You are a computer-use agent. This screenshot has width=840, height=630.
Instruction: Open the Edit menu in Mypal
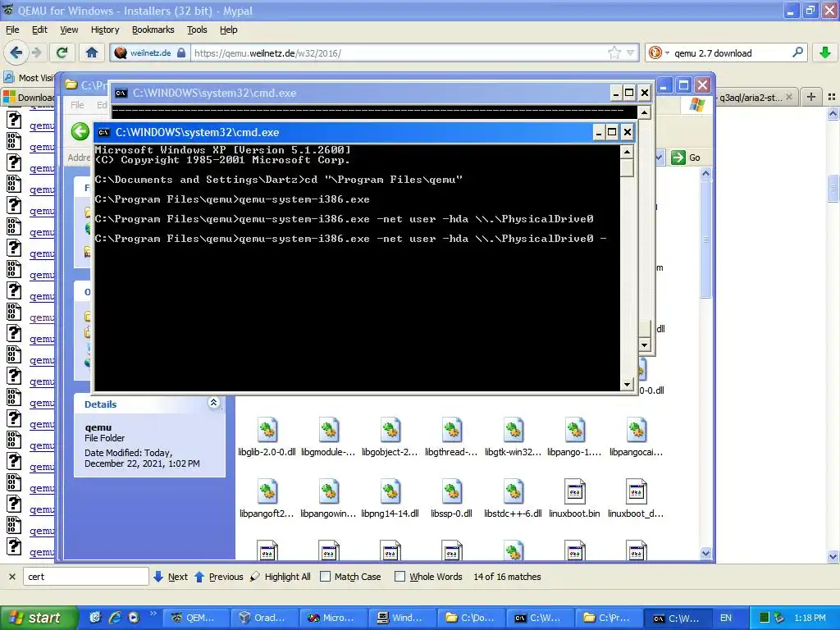(x=39, y=30)
